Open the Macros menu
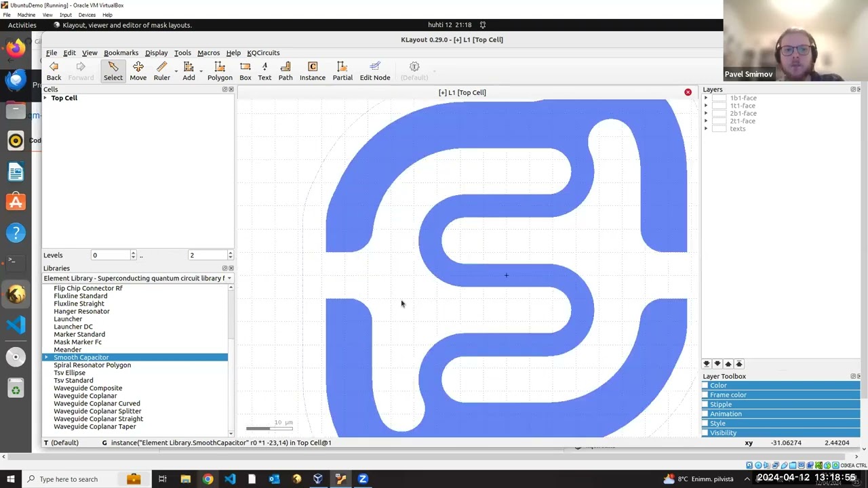The image size is (868, 488). (x=208, y=53)
